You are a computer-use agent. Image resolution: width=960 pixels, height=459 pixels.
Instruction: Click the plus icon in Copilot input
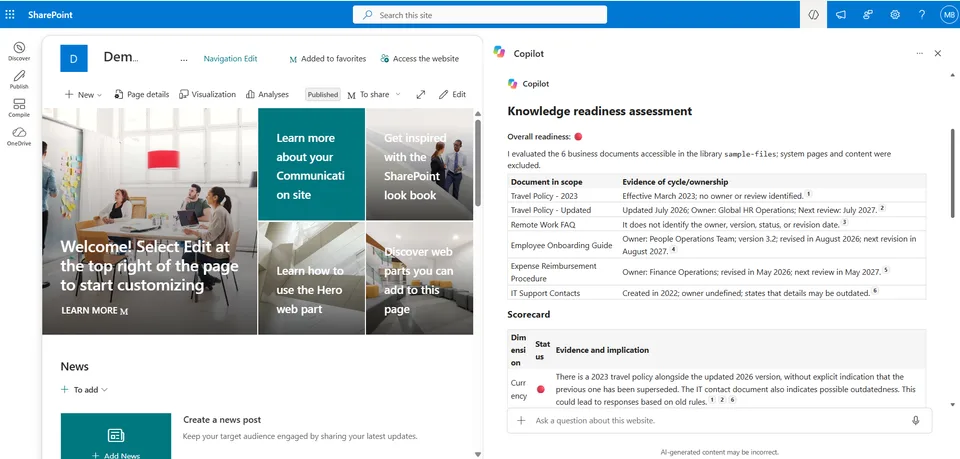point(521,420)
